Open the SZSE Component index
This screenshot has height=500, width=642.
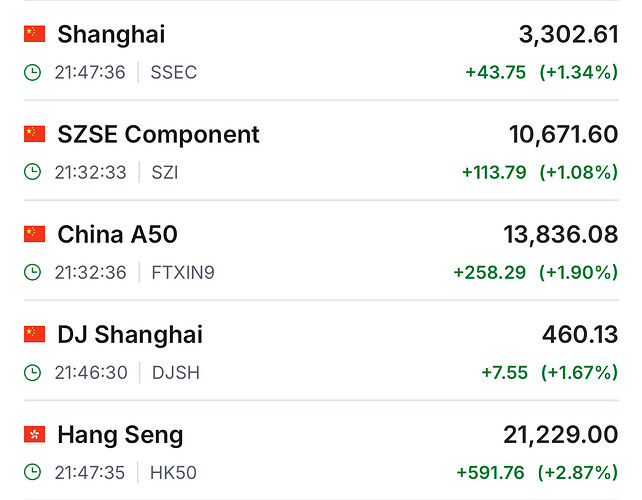pos(158,134)
